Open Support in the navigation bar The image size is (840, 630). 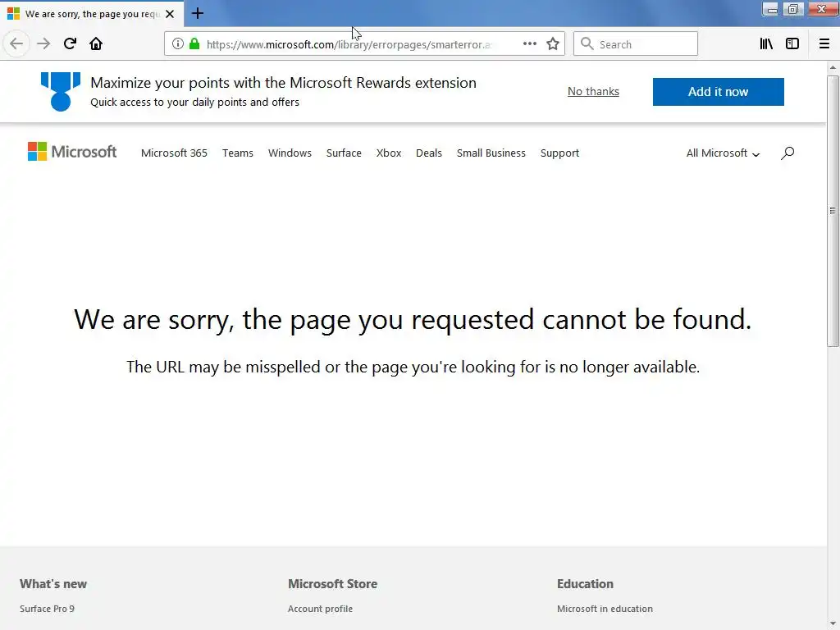coord(559,153)
